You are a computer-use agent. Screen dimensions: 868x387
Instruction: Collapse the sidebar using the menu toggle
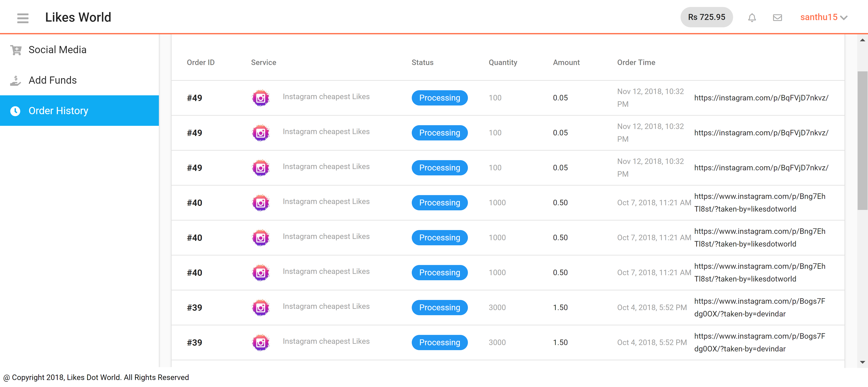(23, 18)
